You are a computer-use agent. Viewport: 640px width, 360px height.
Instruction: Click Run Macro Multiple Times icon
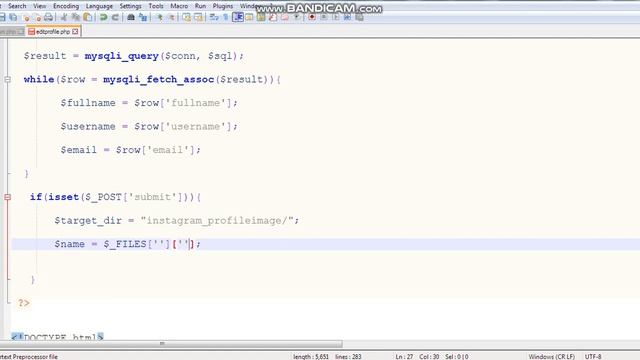(347, 17)
